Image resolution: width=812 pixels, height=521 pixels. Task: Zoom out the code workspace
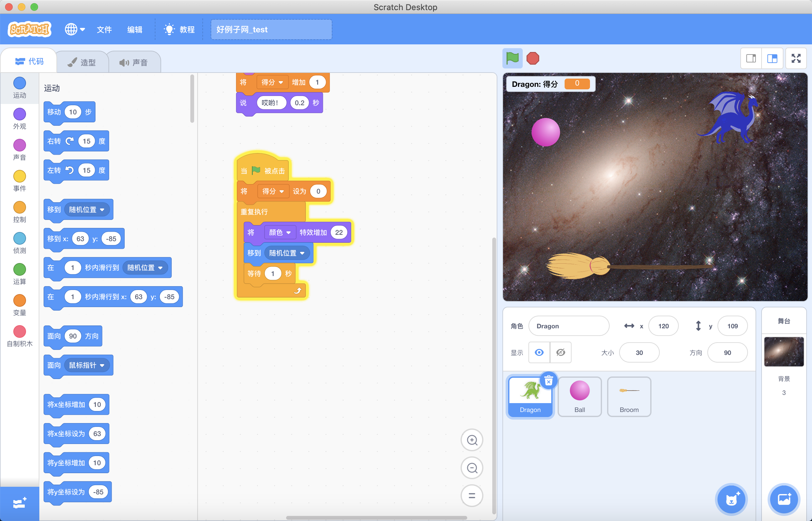click(x=472, y=468)
